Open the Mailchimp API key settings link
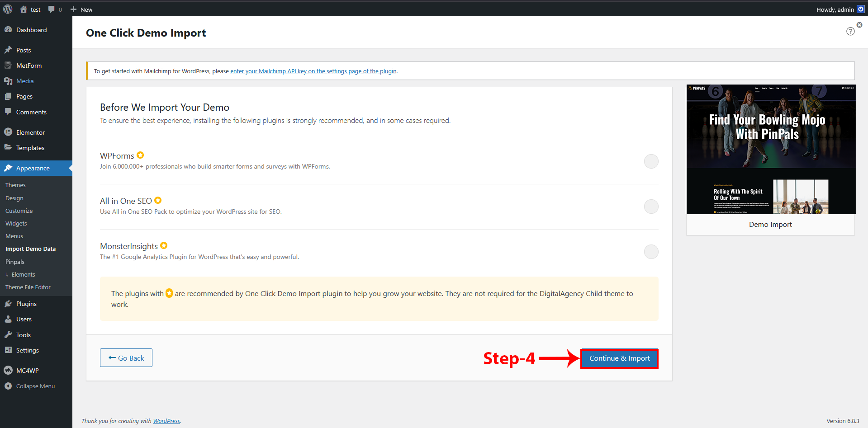The width and height of the screenshot is (868, 428). click(313, 71)
